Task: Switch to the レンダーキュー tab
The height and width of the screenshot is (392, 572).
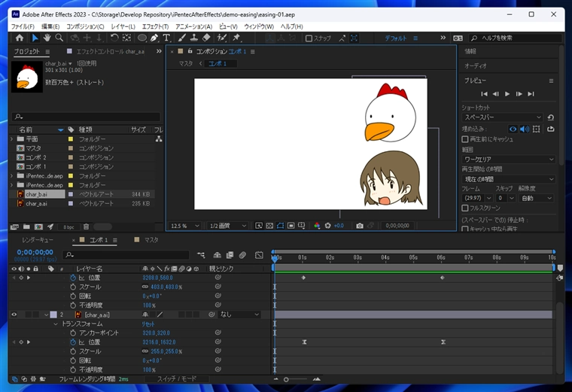Action: coord(37,240)
